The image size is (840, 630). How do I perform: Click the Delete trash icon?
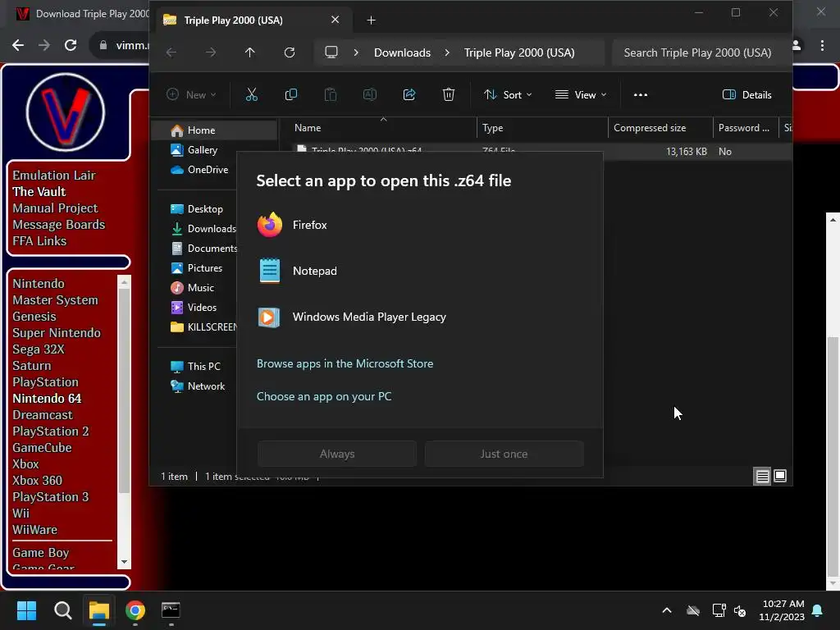pos(449,95)
